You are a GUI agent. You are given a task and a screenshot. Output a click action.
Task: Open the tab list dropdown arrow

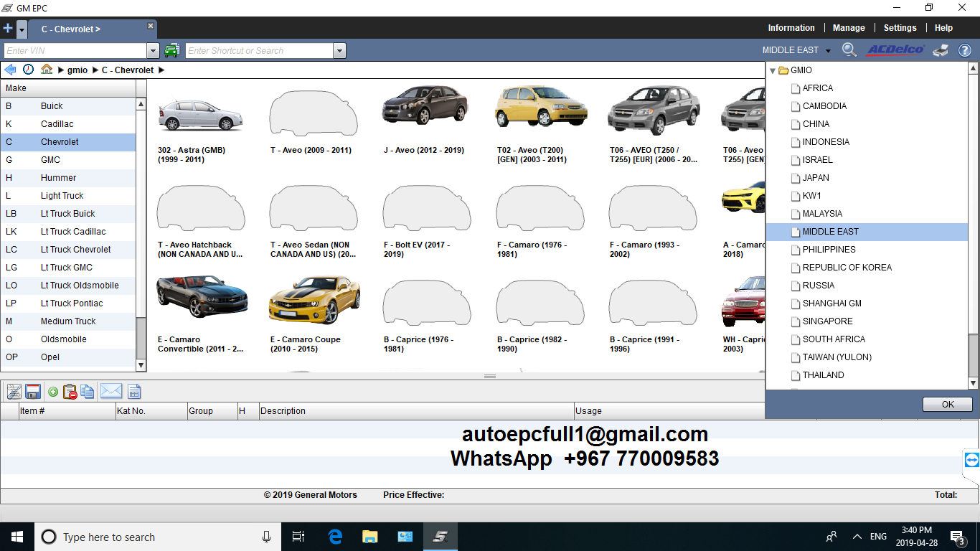click(x=22, y=29)
